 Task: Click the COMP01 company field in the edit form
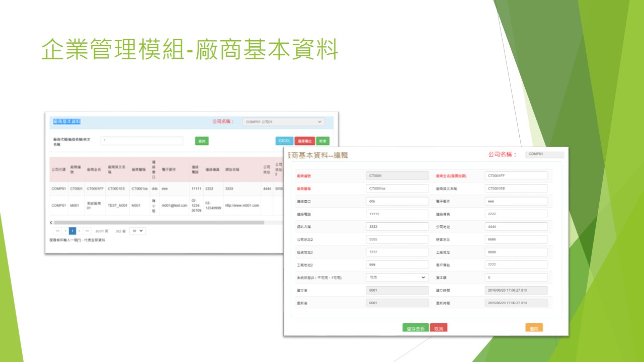click(544, 154)
